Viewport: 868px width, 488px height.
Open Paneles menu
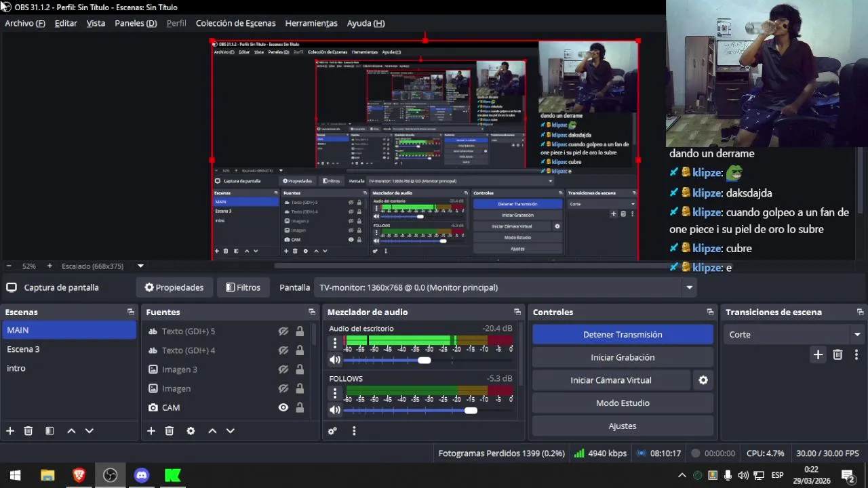[x=136, y=23]
